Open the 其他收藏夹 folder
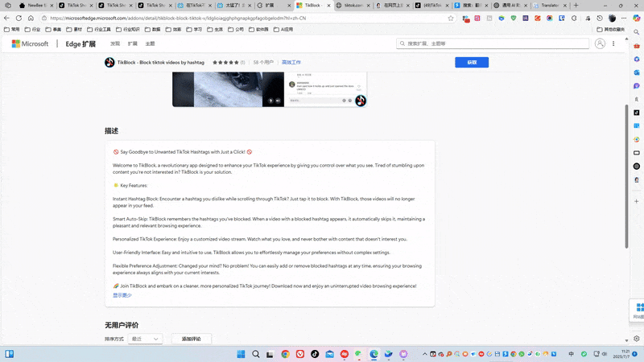 [x=610, y=30]
